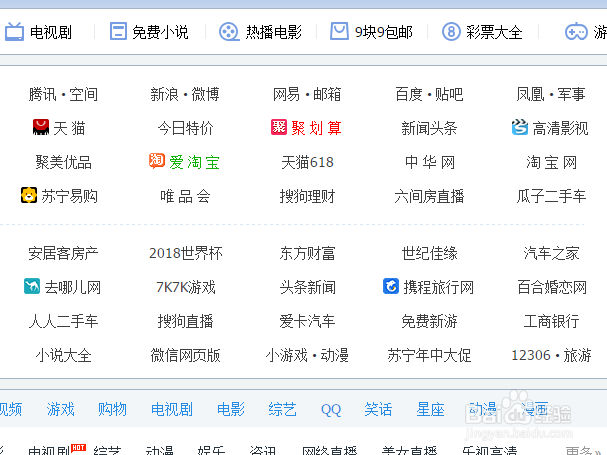Open the 安居客房产 link
The image size is (607, 455).
coord(63,254)
